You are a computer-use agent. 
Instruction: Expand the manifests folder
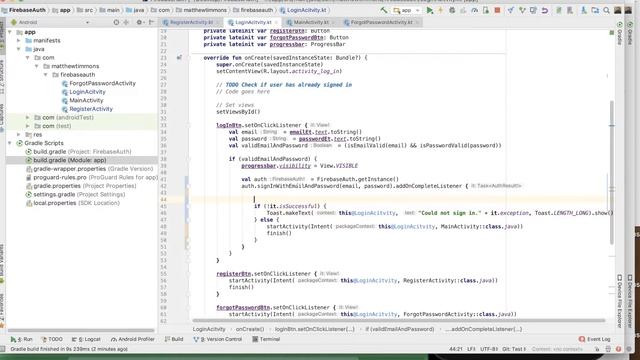(19, 40)
